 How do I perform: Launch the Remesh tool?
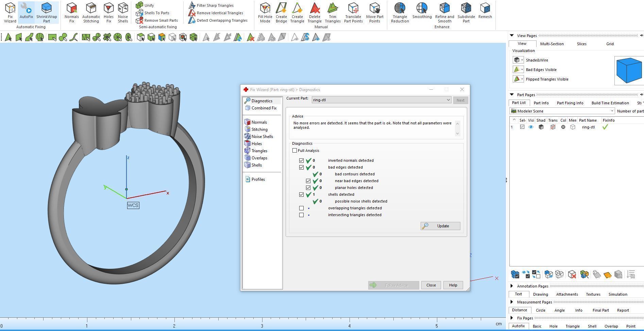coord(485,11)
